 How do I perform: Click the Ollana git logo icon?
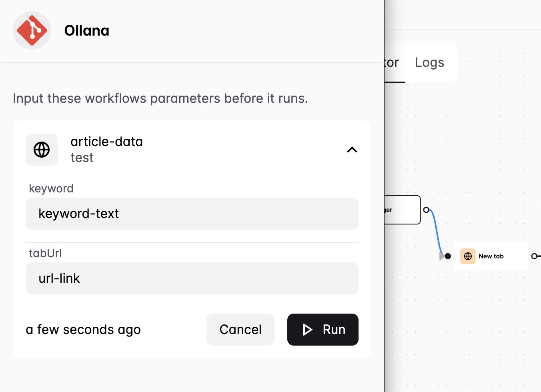pyautogui.click(x=32, y=30)
